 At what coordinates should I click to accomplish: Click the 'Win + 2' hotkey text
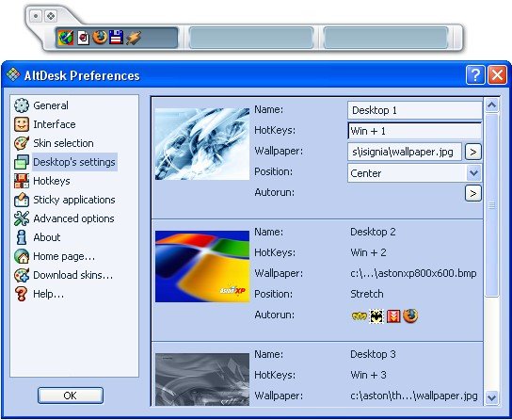pos(368,252)
